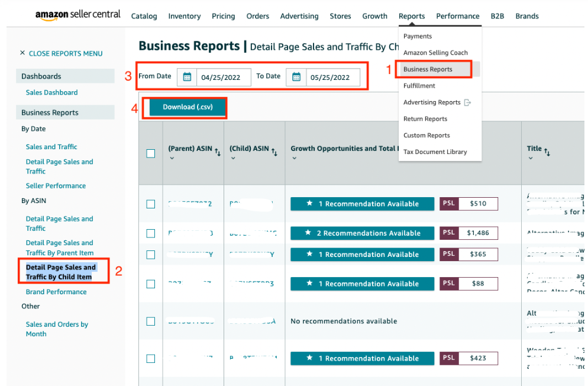Select Custom Reports in the dropdown

tap(427, 136)
